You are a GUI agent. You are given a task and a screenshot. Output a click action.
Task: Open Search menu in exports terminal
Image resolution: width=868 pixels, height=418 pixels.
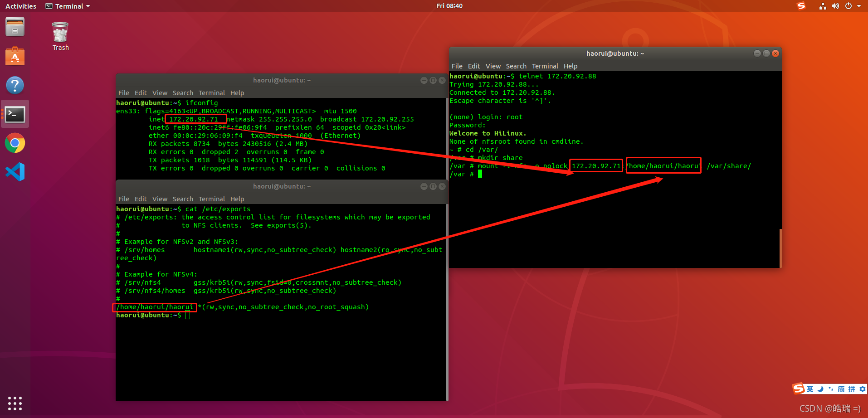coord(183,199)
